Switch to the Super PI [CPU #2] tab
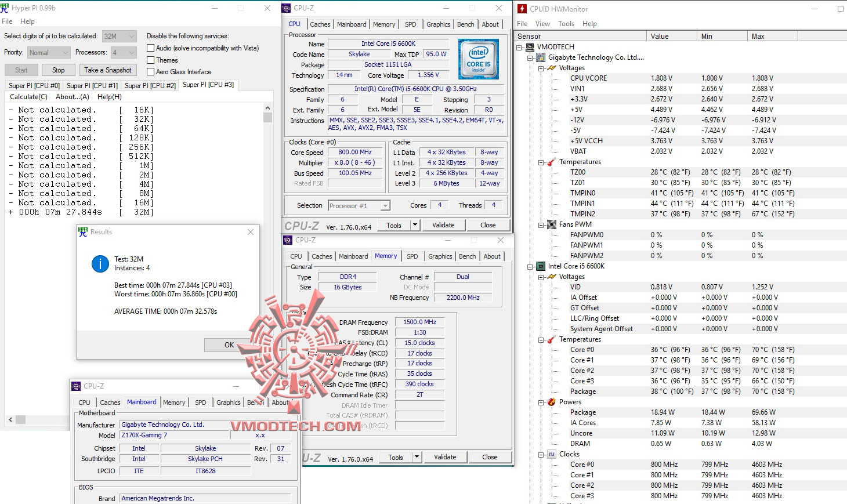 [150, 85]
